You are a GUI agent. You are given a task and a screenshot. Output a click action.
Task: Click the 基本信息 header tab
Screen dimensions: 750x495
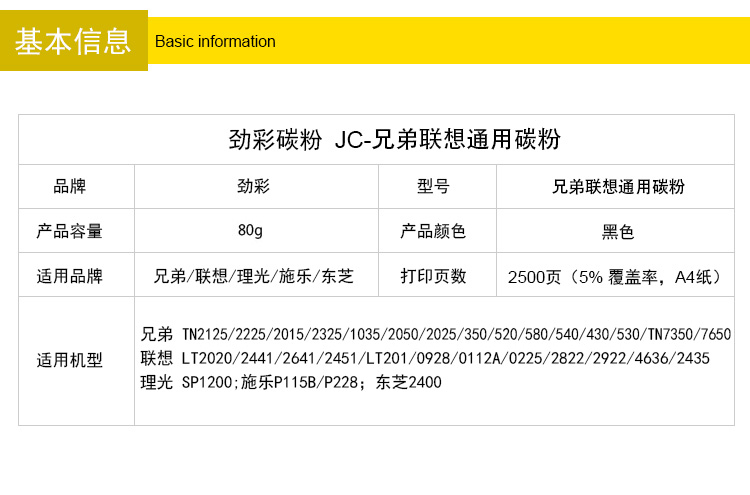pos(73,41)
